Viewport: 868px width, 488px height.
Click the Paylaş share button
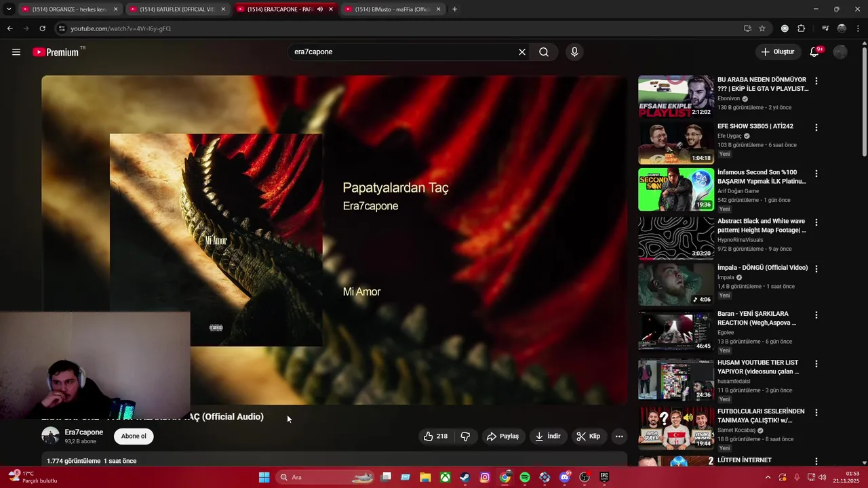(x=502, y=436)
